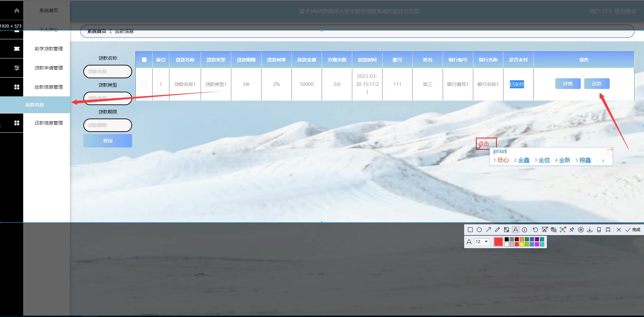Viewport: 644px width, 317px height.
Task: Click the grid icon beside 放款信息管理
Action: pos(17,87)
